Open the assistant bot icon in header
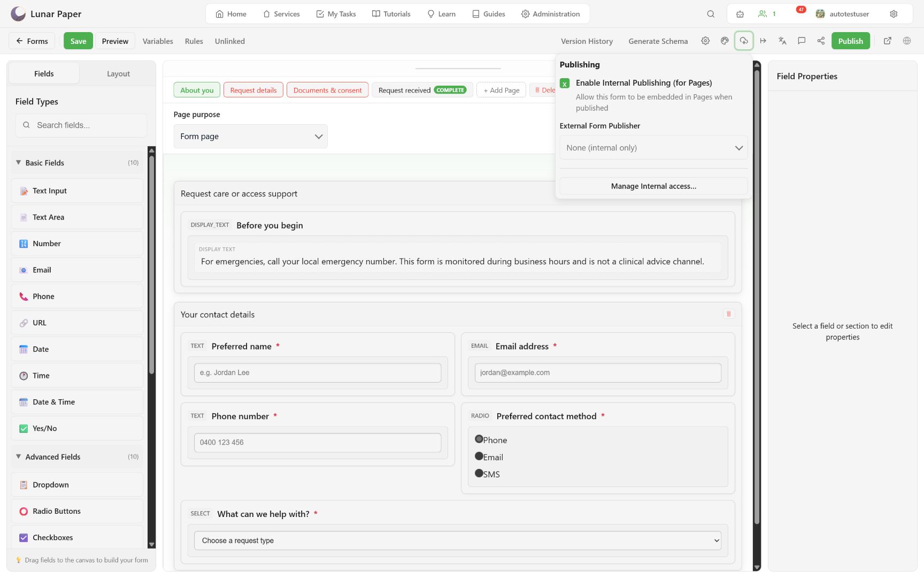924x578 pixels. point(740,14)
